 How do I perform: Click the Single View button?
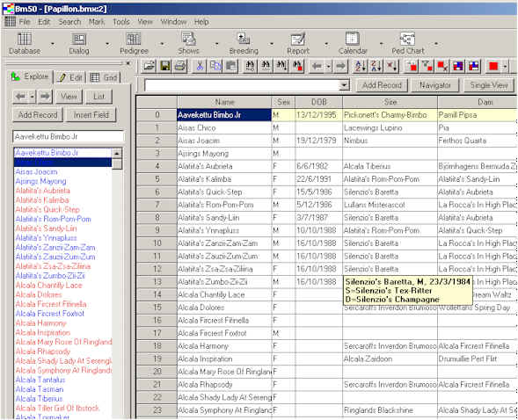(489, 85)
